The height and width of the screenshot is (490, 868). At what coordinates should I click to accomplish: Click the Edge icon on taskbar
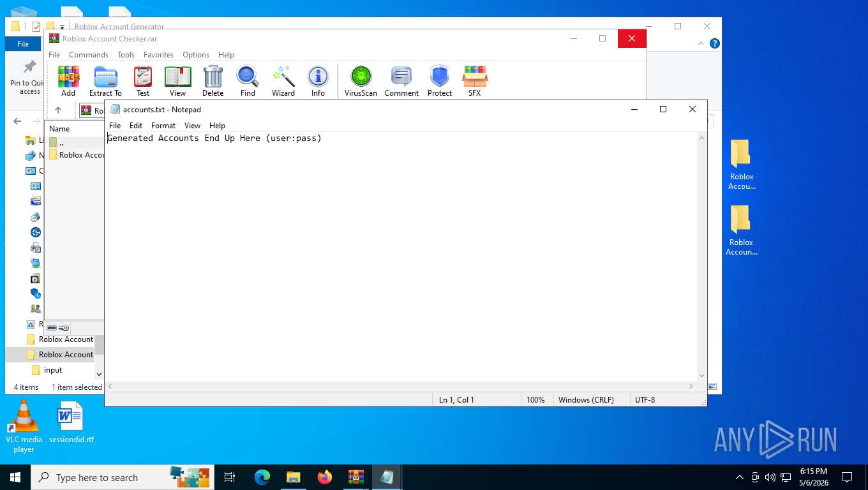pos(262,477)
